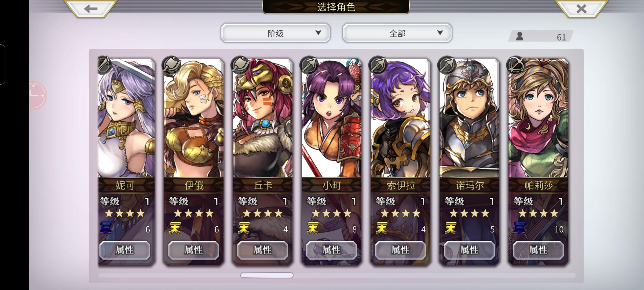Select character portrait of 帕莉莎

[x=538, y=118]
